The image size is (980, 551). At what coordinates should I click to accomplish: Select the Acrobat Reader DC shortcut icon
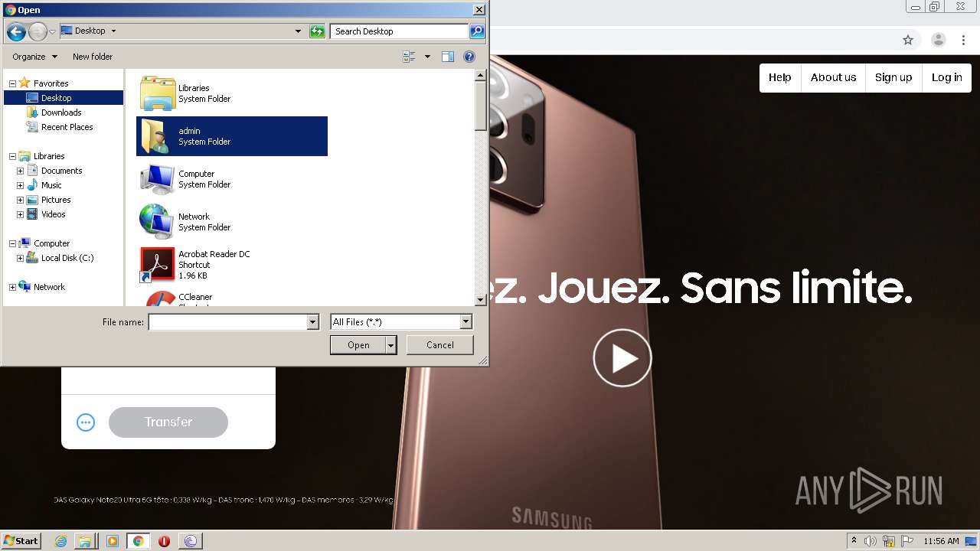158,265
